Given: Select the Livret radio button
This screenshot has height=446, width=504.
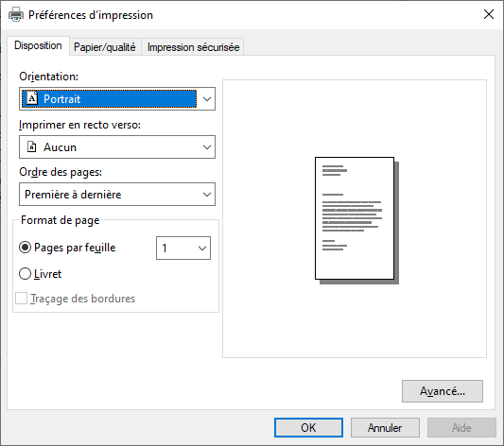Looking at the screenshot, I should (x=26, y=274).
